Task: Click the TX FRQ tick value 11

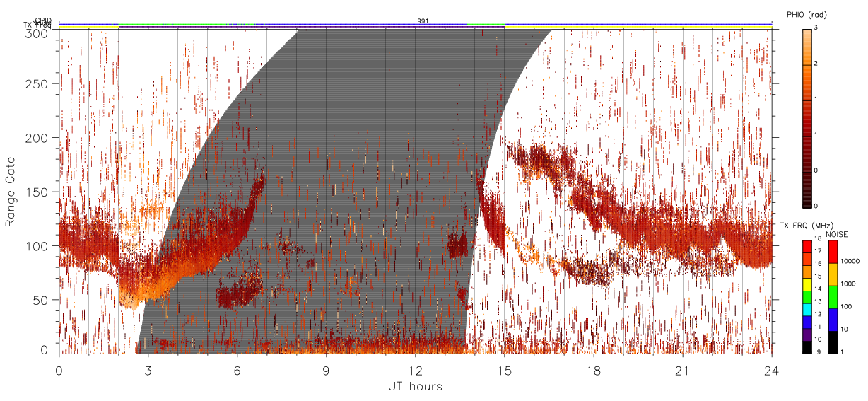Action: [818, 327]
